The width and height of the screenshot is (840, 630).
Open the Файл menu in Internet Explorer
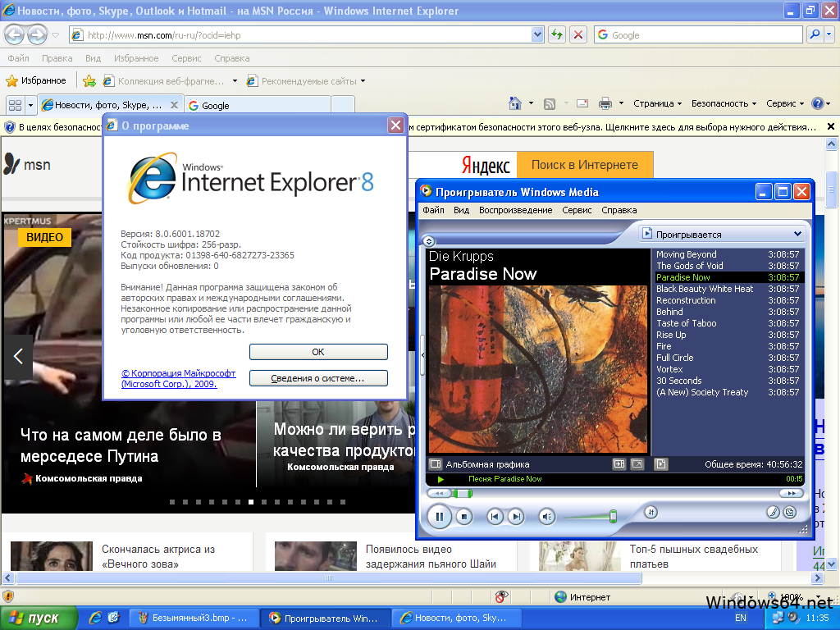18,58
